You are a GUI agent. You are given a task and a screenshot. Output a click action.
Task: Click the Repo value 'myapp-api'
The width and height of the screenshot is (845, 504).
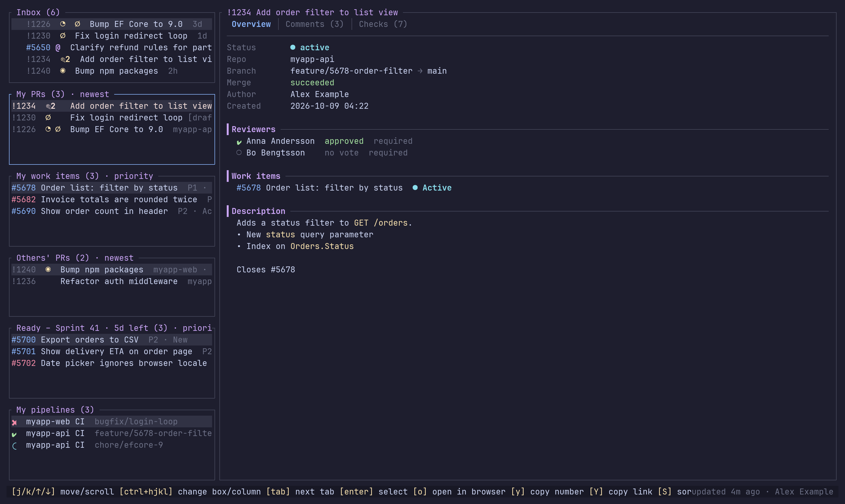[312, 60]
